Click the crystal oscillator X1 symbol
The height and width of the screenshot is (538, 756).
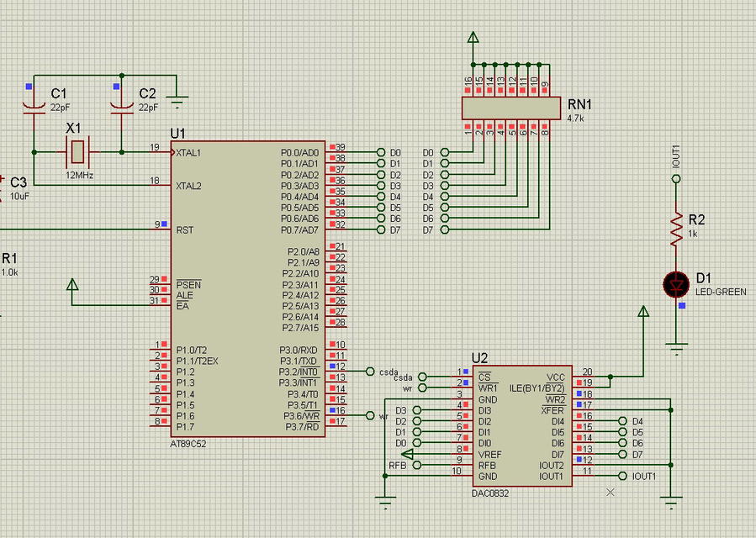[x=77, y=152]
